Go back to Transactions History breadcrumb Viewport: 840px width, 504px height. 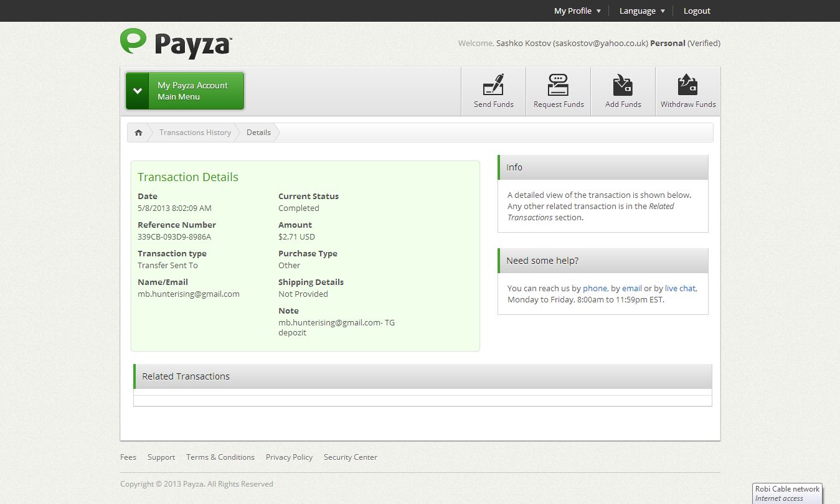click(195, 133)
